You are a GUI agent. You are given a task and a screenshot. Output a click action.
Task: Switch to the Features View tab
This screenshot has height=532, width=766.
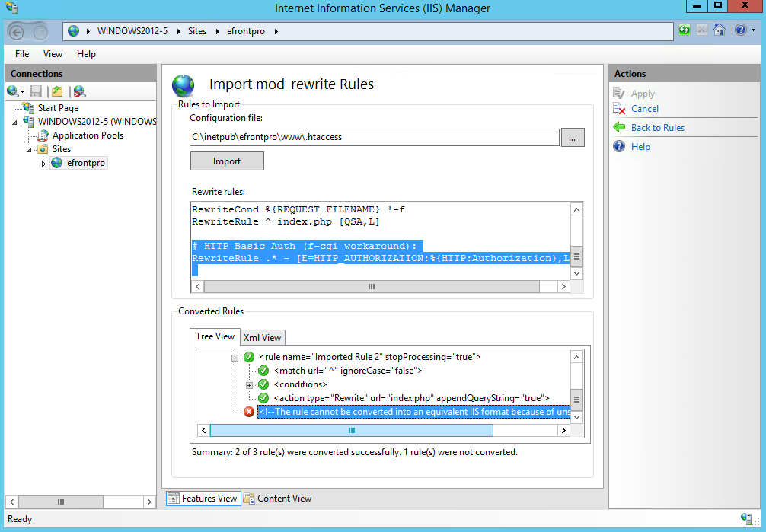tap(203, 499)
